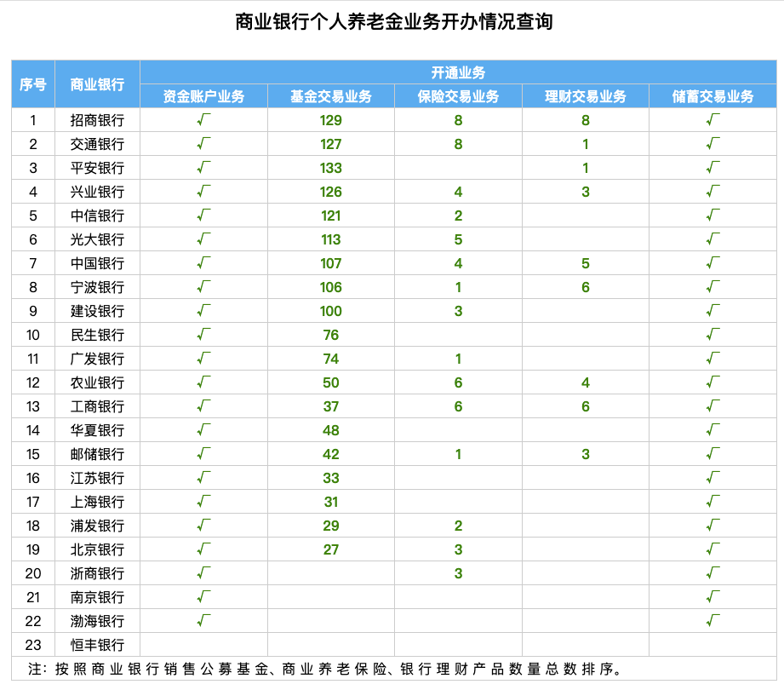This screenshot has width=784, height=690.
Task: Click the 基金交易业务 column header
Action: (331, 96)
